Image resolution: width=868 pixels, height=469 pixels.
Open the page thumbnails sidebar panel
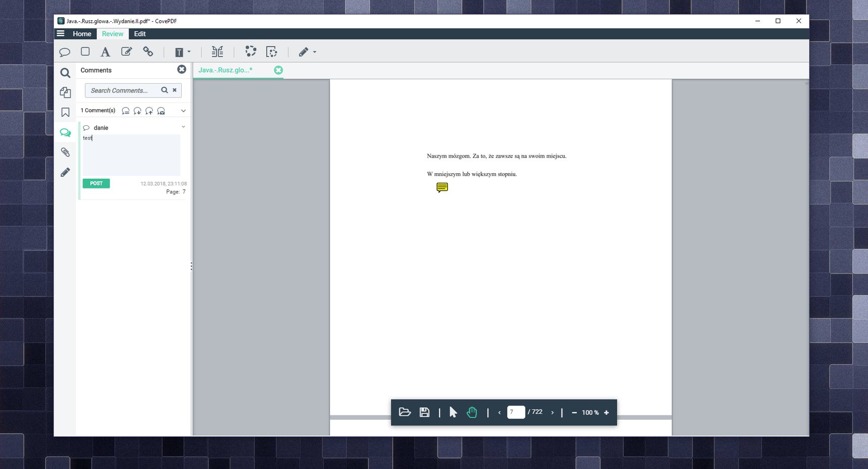(65, 92)
